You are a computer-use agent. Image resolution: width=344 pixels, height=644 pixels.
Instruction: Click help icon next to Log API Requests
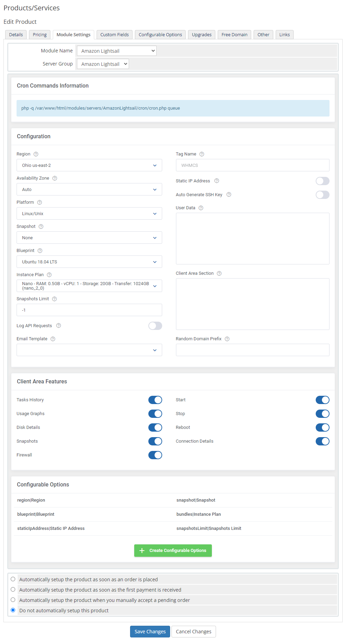pyautogui.click(x=58, y=325)
